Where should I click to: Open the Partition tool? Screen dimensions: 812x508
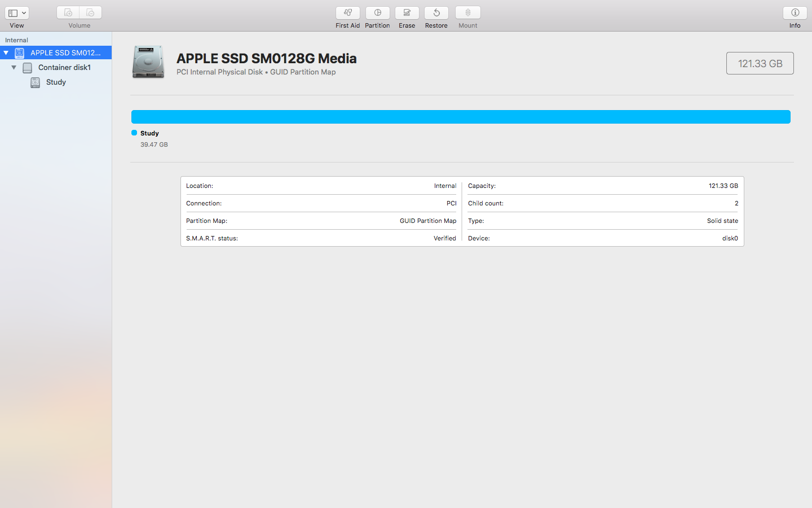click(x=378, y=12)
